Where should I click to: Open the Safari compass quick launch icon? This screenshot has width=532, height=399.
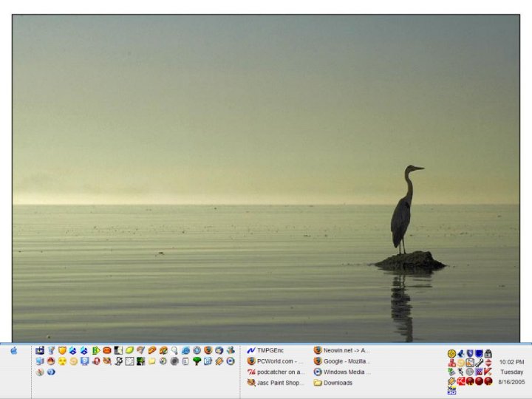pyautogui.click(x=40, y=372)
